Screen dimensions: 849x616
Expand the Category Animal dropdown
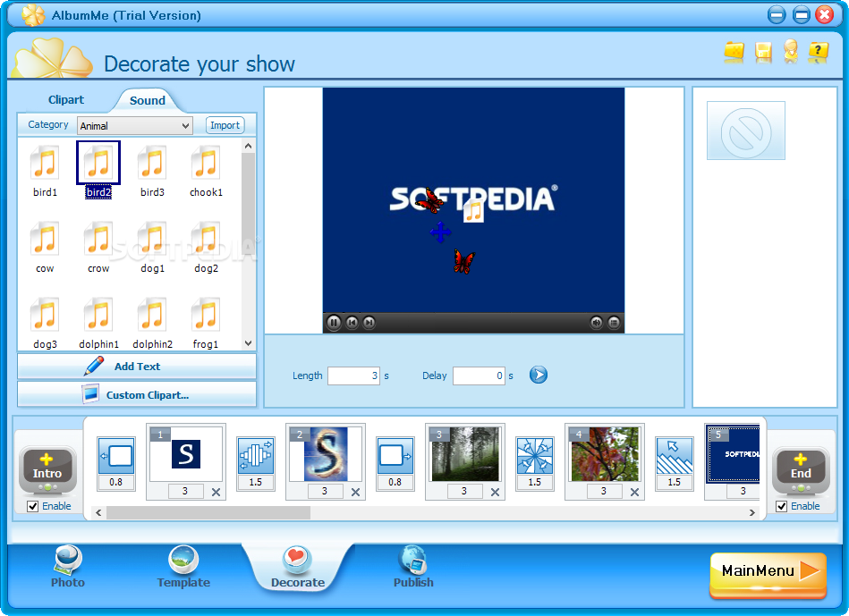tap(135, 125)
